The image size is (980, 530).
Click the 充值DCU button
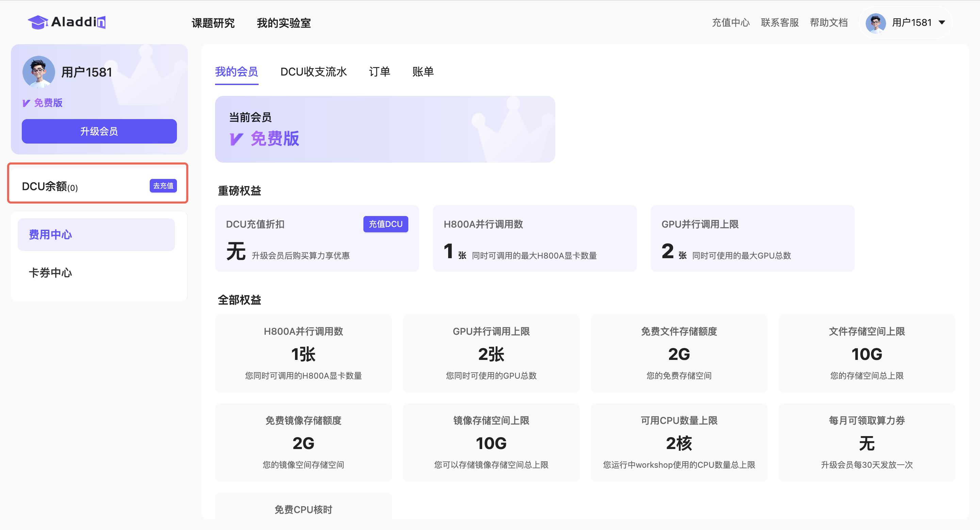tap(386, 224)
